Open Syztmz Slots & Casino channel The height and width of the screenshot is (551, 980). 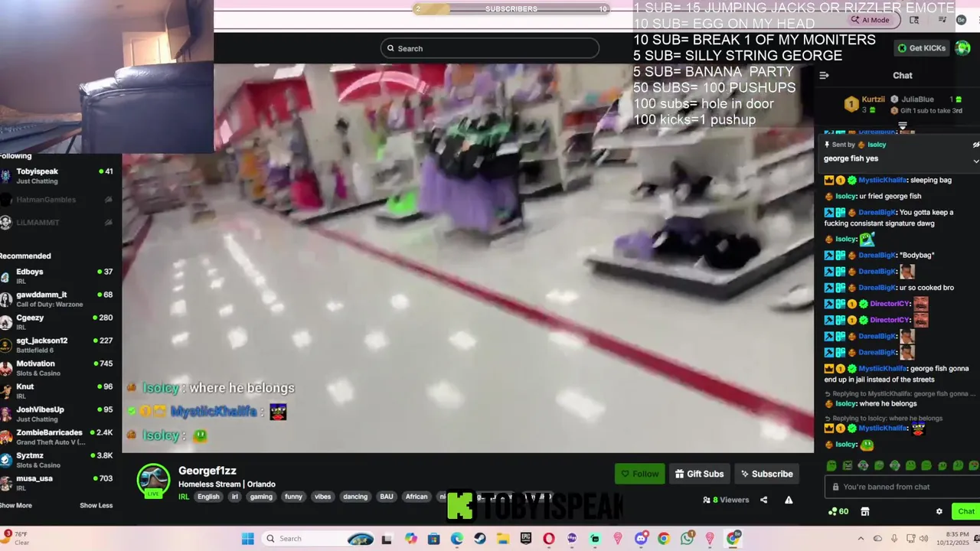pos(57,460)
